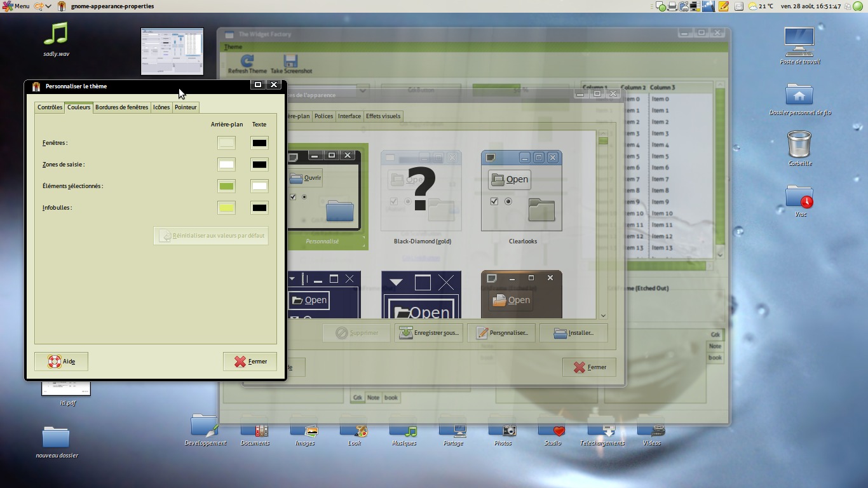Switch to the Icônes tab

161,107
